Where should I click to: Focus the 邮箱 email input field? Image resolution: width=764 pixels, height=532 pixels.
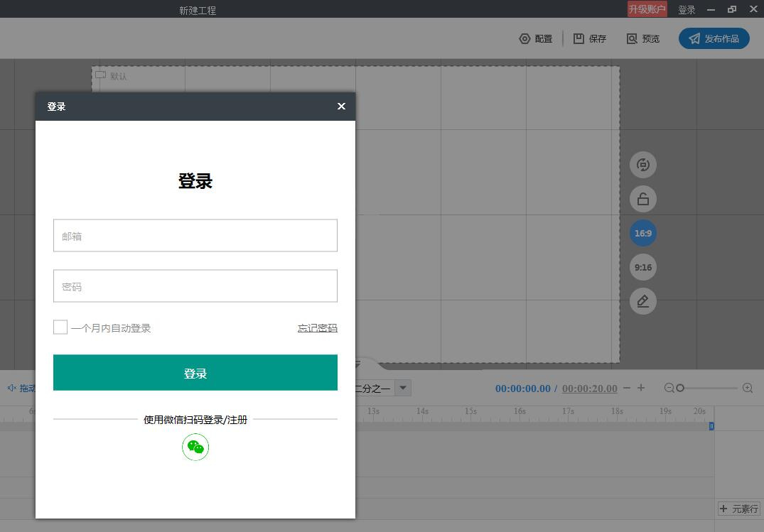[x=195, y=236]
